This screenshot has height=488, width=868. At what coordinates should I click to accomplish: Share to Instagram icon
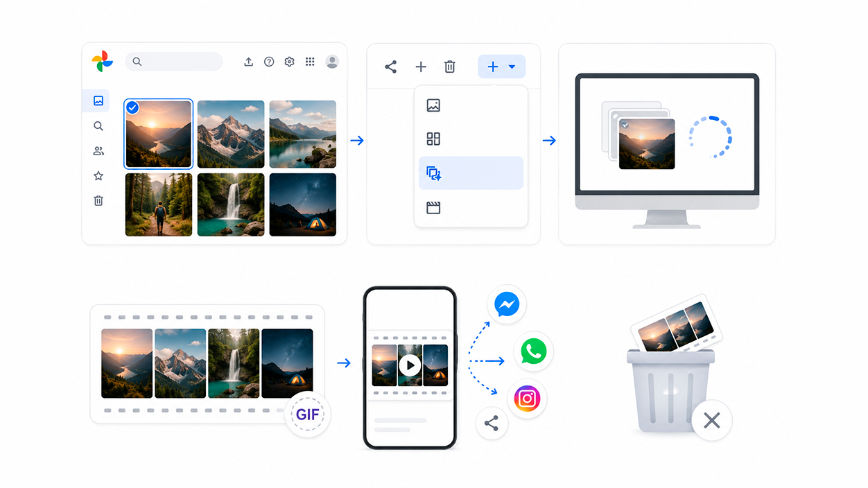tap(528, 399)
